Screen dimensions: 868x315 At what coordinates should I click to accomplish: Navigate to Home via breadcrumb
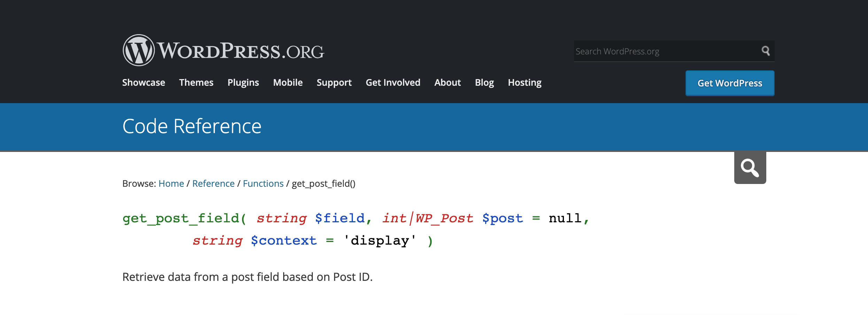(171, 183)
